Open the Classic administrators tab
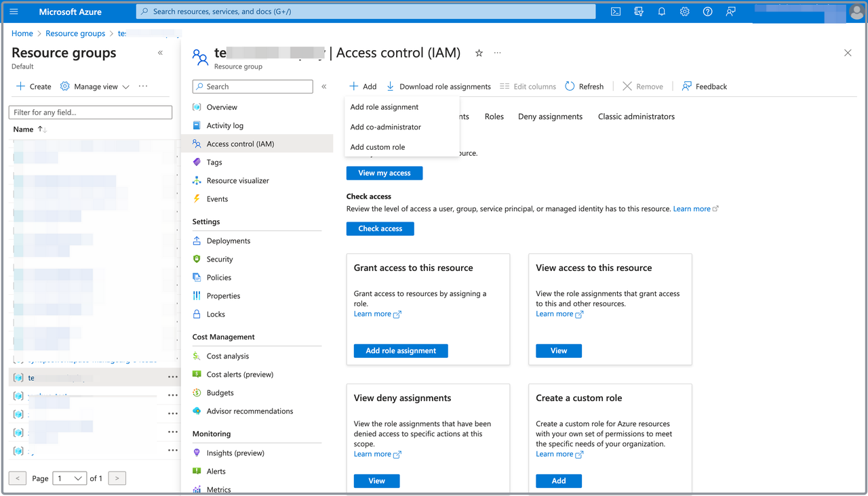The height and width of the screenshot is (496, 868). [636, 117]
